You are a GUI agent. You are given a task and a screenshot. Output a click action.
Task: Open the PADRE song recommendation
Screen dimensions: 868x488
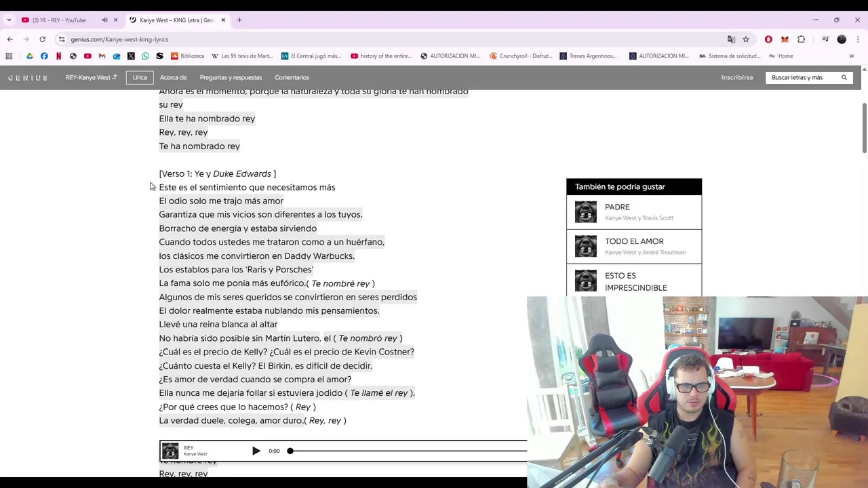coord(634,212)
